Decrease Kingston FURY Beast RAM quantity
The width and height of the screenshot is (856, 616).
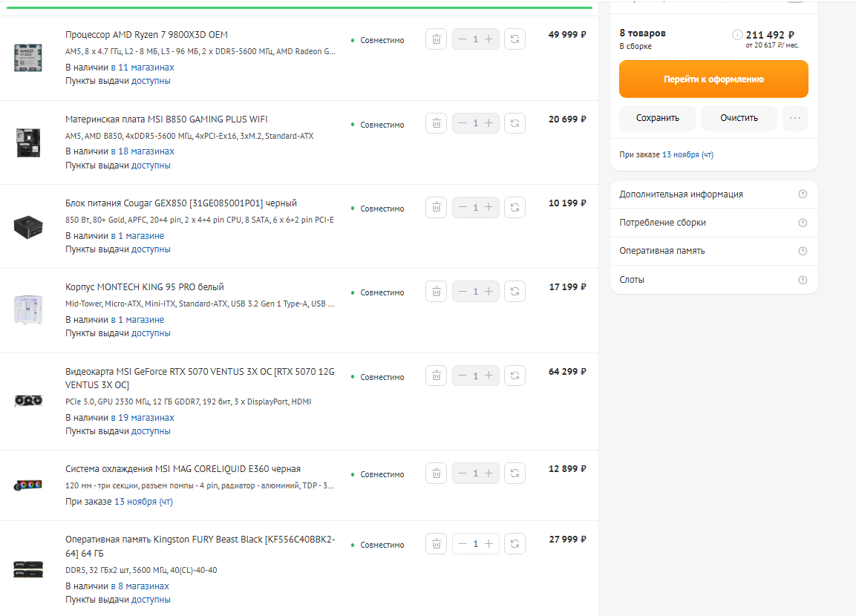tap(463, 544)
